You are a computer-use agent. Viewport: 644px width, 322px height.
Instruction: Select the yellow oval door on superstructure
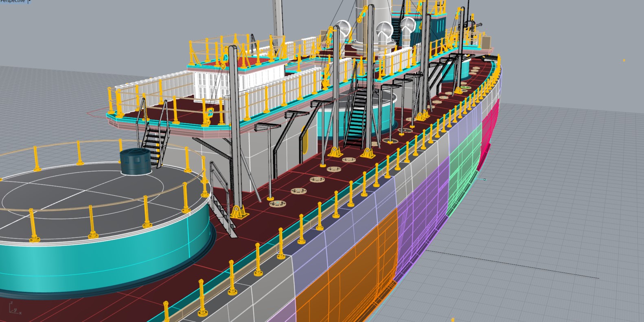click(304, 139)
